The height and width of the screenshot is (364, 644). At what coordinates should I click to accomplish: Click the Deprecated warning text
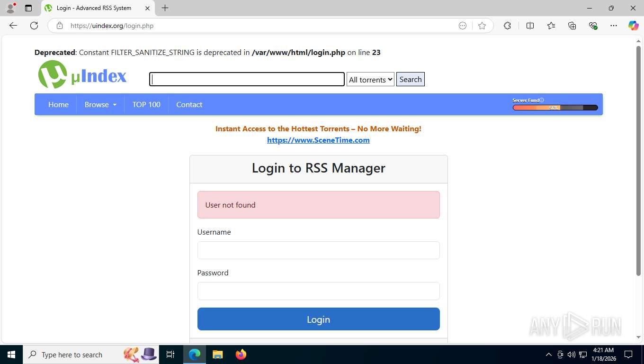click(207, 53)
